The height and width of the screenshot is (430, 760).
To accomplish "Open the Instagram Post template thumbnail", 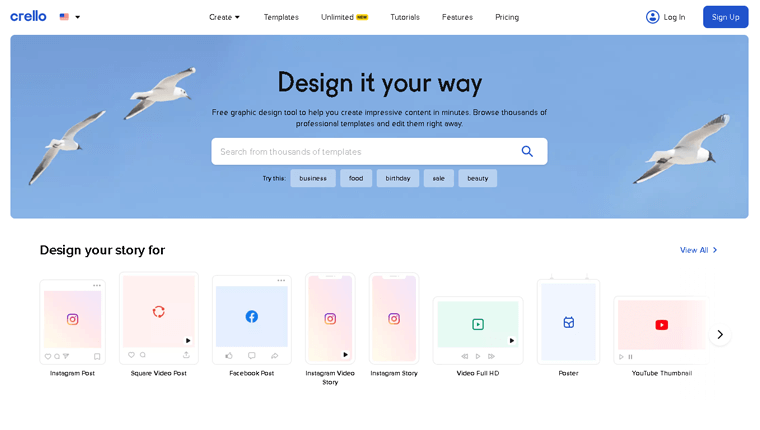I will 72,320.
